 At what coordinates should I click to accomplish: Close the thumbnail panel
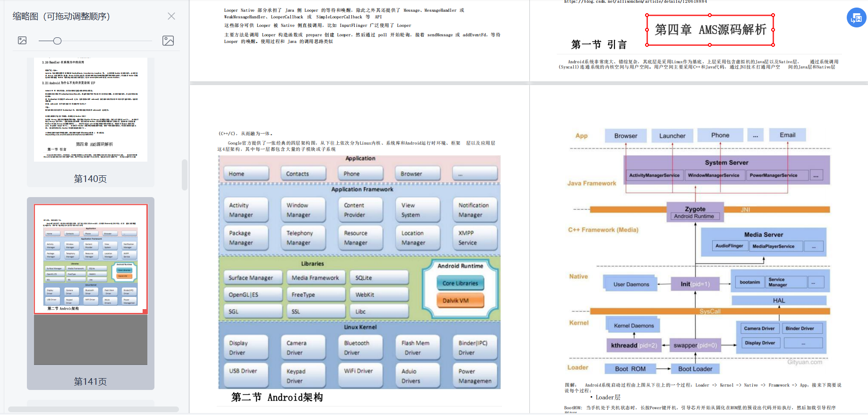(x=171, y=17)
